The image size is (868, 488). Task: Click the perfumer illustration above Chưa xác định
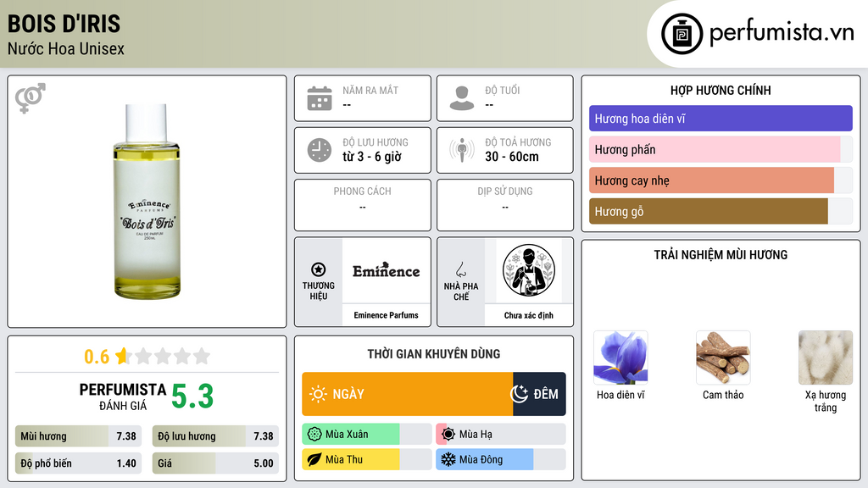click(529, 270)
